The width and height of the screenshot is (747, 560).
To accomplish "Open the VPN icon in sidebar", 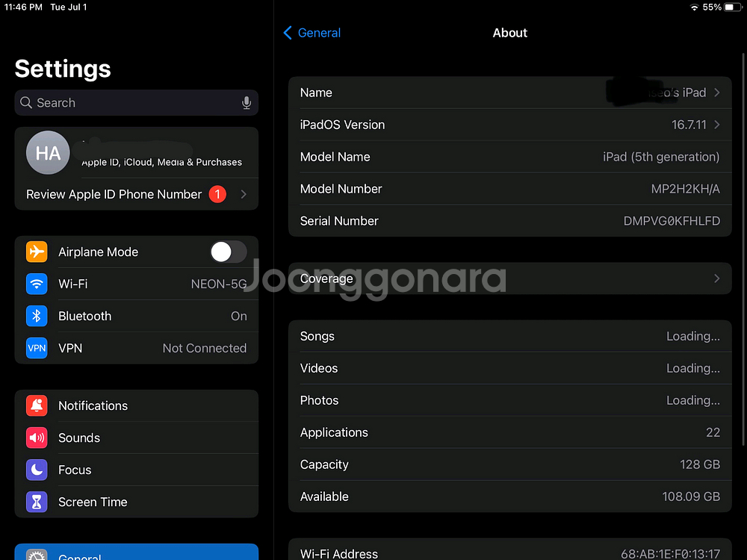I will (37, 348).
